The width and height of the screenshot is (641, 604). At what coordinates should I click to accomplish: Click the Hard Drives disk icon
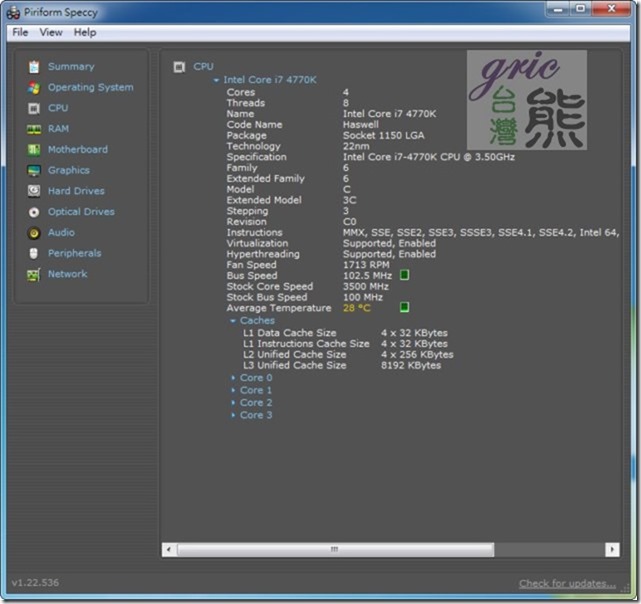(x=34, y=191)
